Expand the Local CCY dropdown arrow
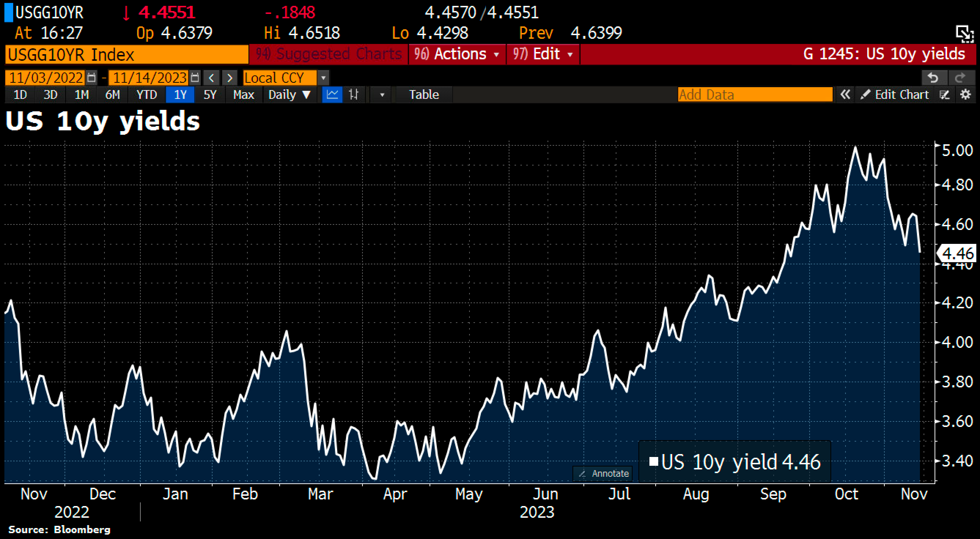 pyautogui.click(x=323, y=78)
